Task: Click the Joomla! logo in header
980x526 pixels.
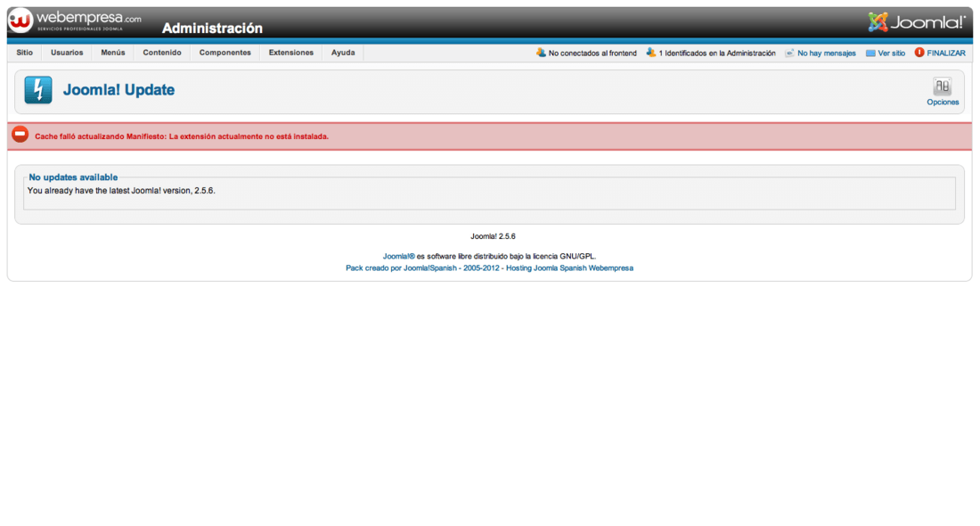Action: (x=916, y=22)
